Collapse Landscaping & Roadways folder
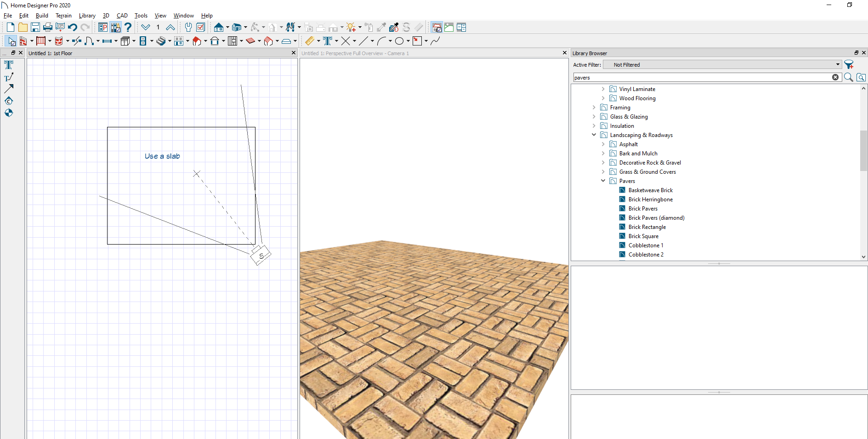Viewport: 868px width, 439px height. pyautogui.click(x=594, y=135)
